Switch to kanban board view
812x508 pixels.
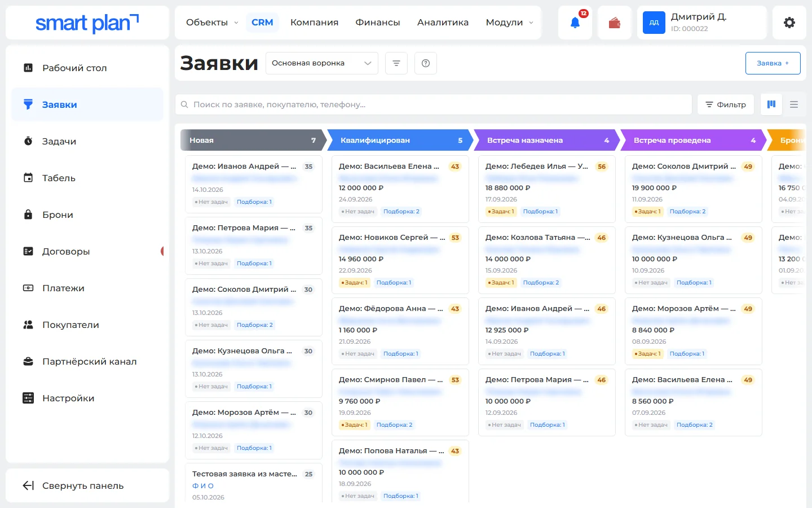tap(771, 104)
